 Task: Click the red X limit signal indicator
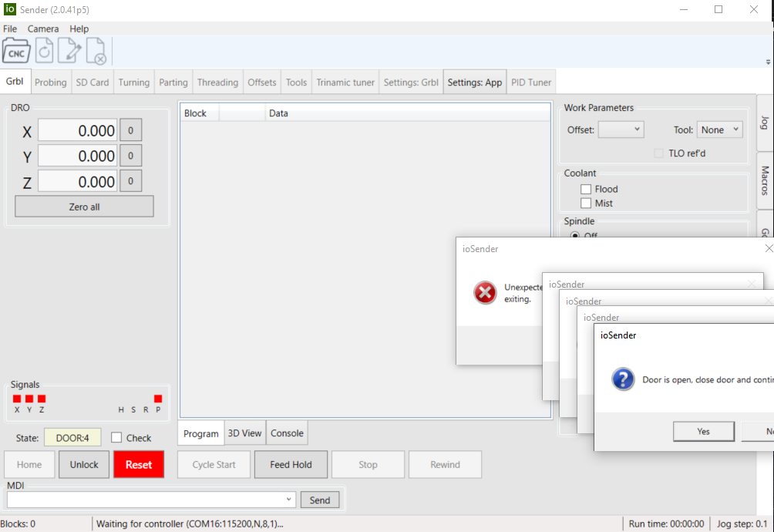coord(17,399)
